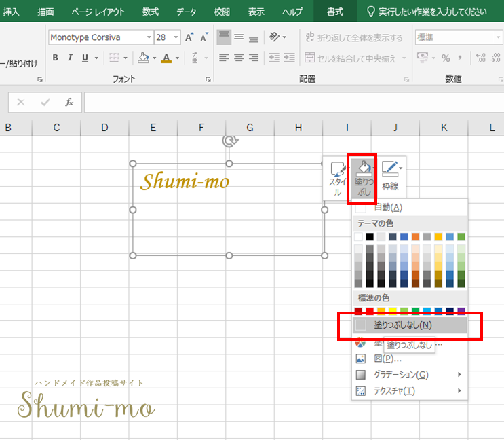
Task: Click the text orientation icon
Action: click(x=274, y=37)
